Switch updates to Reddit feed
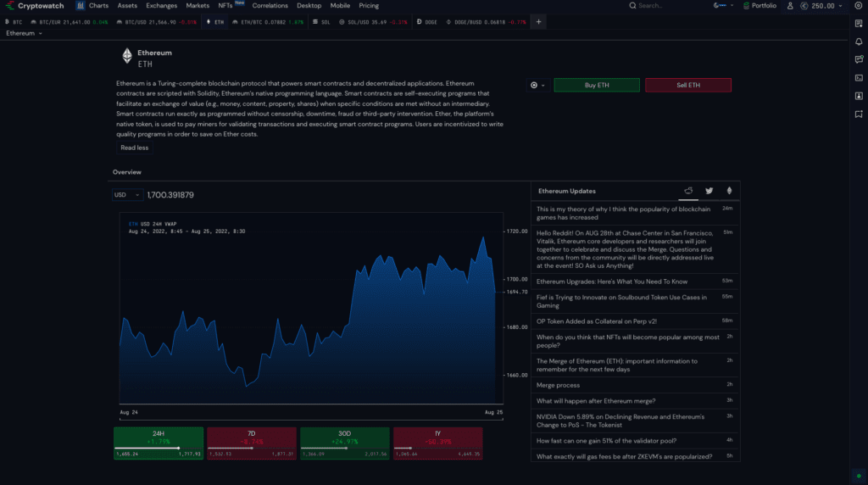 click(x=688, y=191)
